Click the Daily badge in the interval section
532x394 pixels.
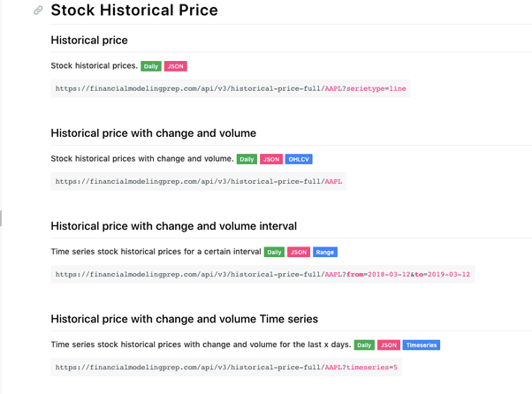pos(275,252)
